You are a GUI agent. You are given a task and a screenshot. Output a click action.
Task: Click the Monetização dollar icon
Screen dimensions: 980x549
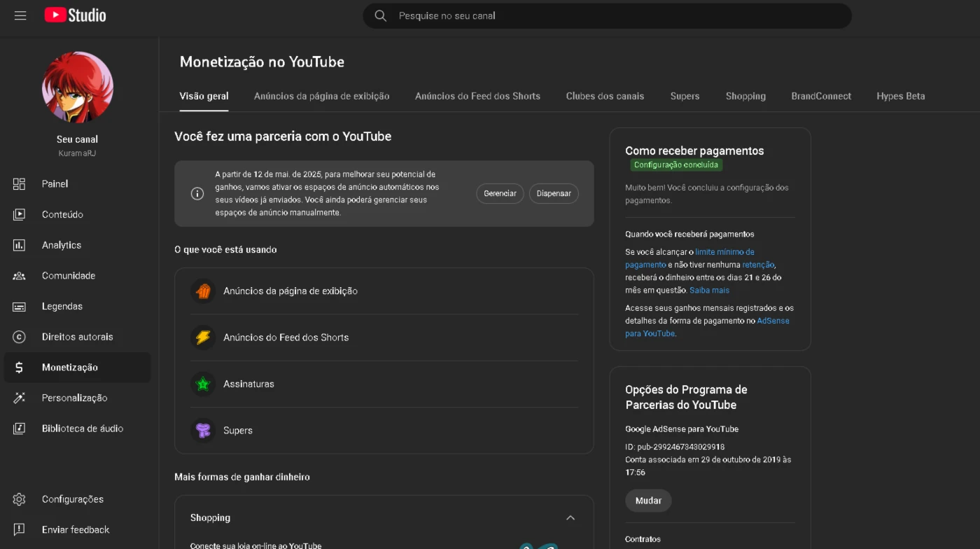[x=19, y=368]
